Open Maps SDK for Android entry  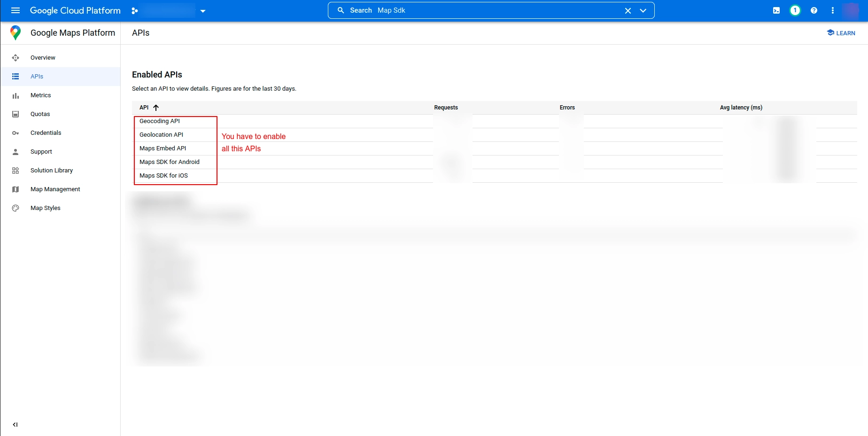[169, 162]
